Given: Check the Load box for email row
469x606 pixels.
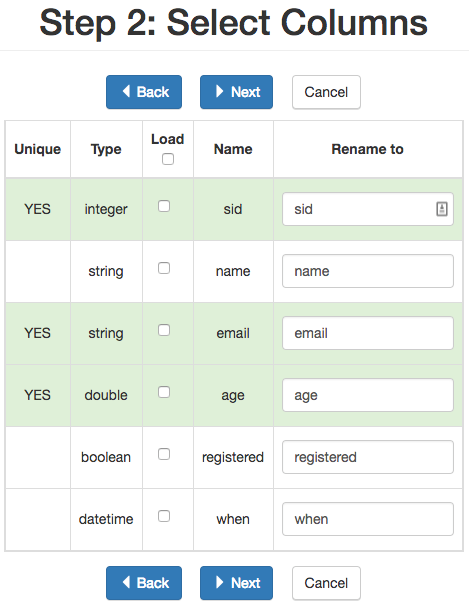Looking at the screenshot, I should point(164,330).
